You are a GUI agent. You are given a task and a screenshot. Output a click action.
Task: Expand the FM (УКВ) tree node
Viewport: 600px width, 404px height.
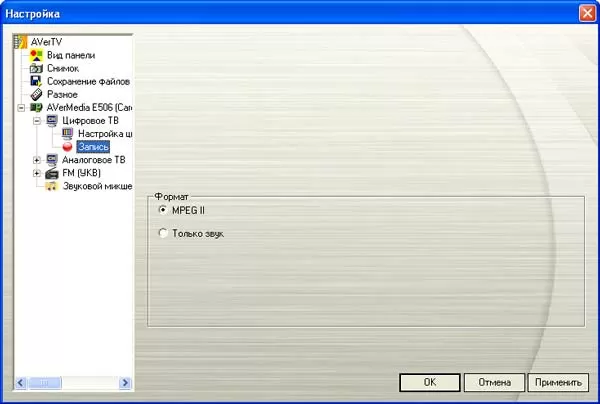(x=37, y=172)
